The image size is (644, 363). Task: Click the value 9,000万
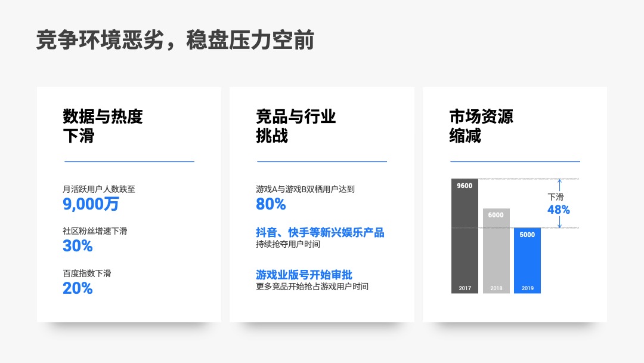pyautogui.click(x=91, y=204)
